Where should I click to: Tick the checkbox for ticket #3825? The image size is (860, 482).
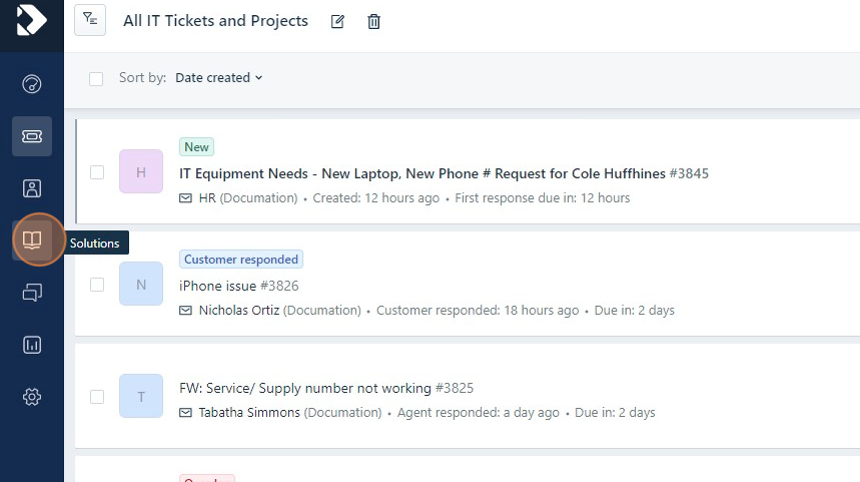[x=97, y=396]
